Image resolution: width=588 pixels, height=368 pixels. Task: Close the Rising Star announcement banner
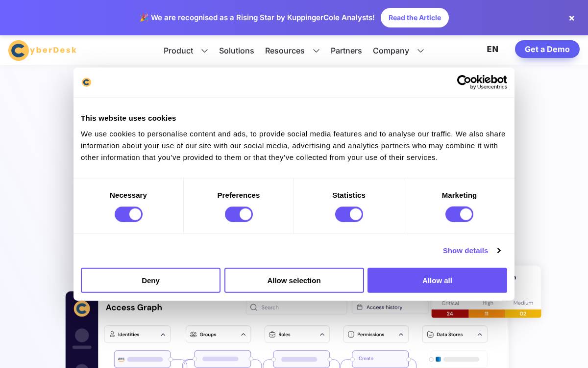571,18
